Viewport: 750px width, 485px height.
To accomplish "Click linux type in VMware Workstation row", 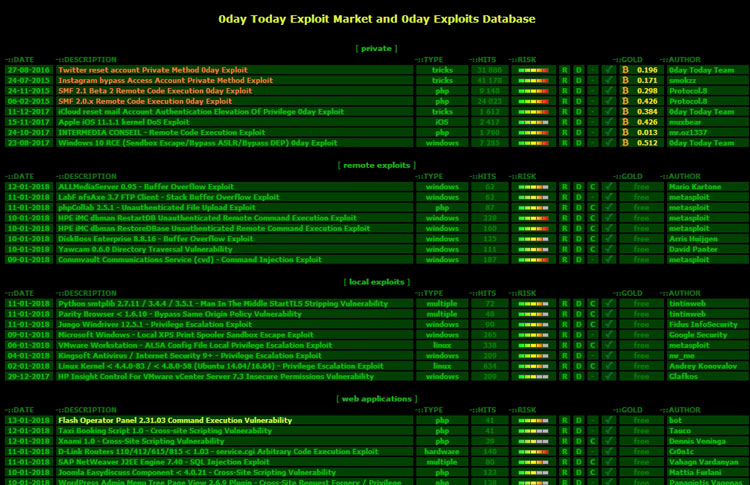I will (442, 345).
